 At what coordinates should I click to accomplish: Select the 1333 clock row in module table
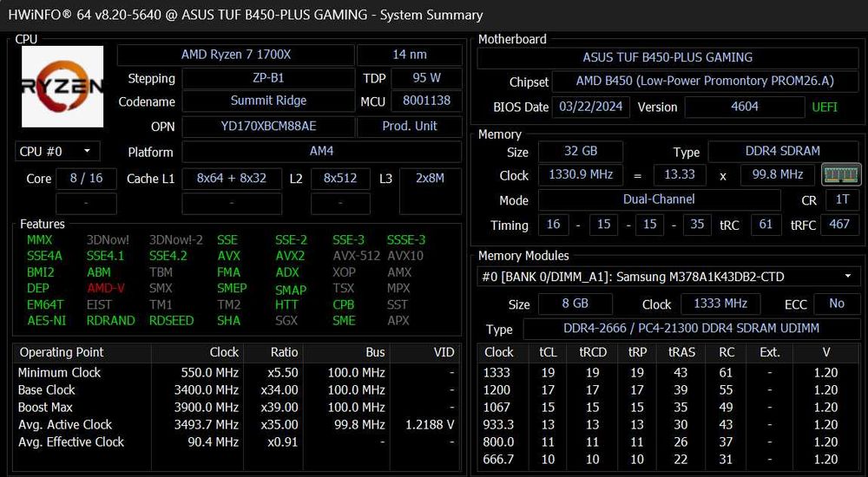point(667,372)
